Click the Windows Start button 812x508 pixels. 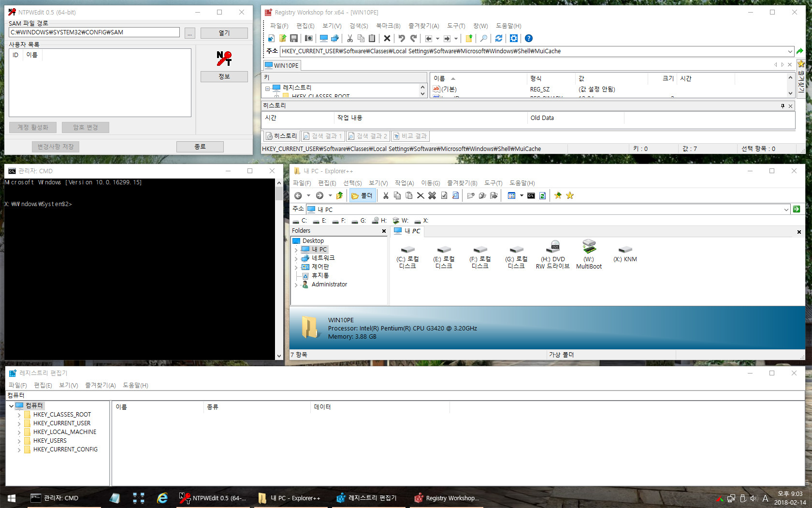[12, 498]
